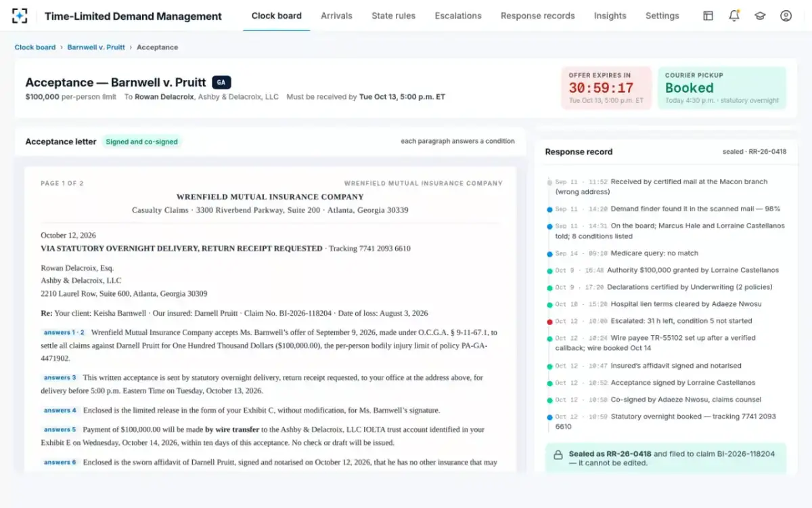Click the 30:59:17 countdown timer
This screenshot has width=812, height=508.
(x=601, y=88)
